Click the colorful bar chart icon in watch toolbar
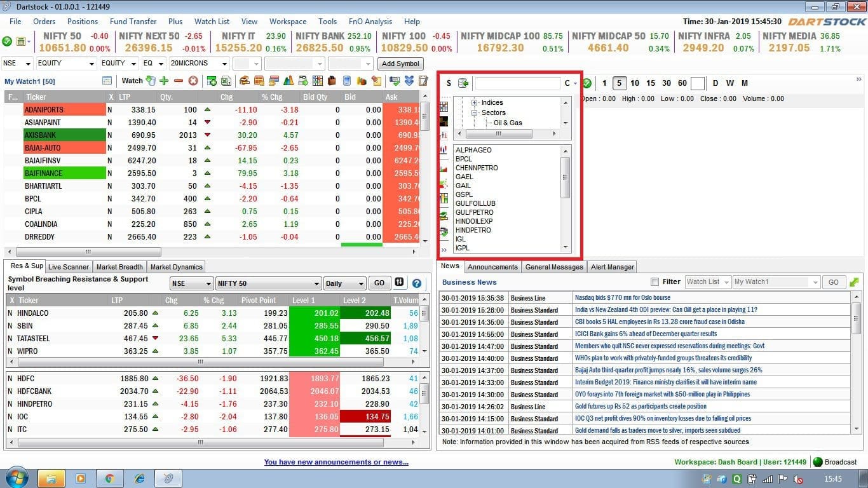 (288, 81)
